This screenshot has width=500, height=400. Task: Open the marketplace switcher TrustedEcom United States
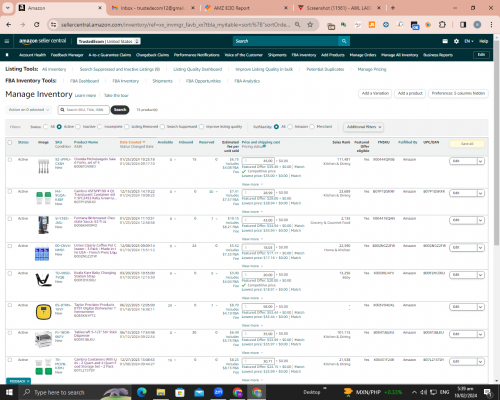click(x=109, y=41)
